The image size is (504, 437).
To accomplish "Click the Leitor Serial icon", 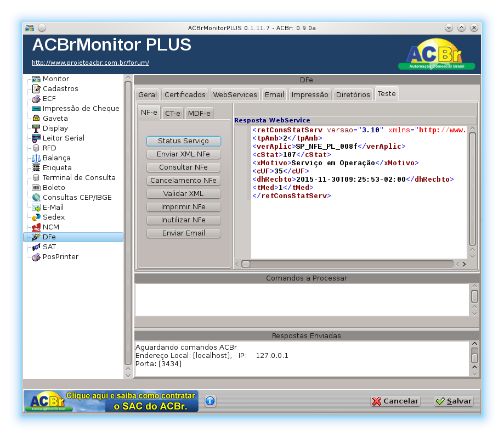I will coord(36,138).
